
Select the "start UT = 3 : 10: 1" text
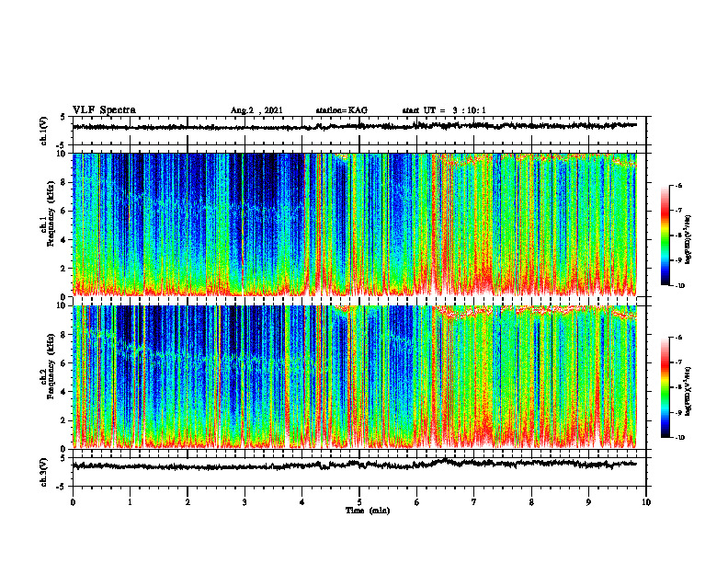(x=444, y=110)
